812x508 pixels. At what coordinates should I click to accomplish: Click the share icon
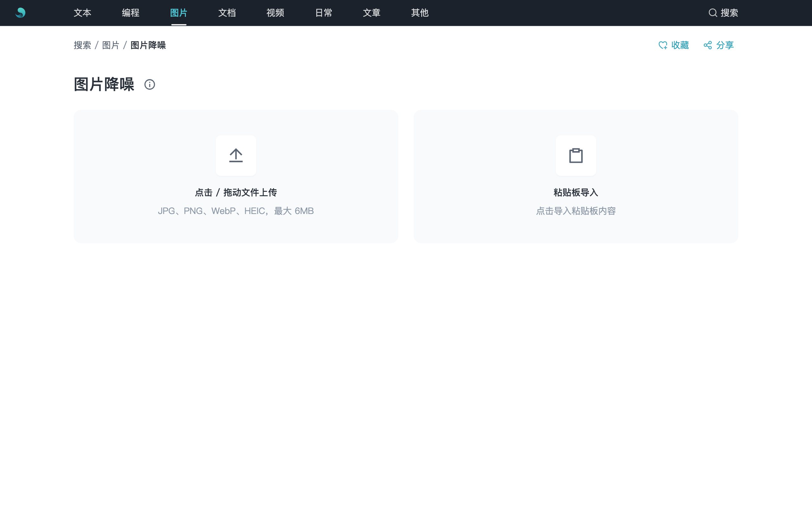(708, 45)
